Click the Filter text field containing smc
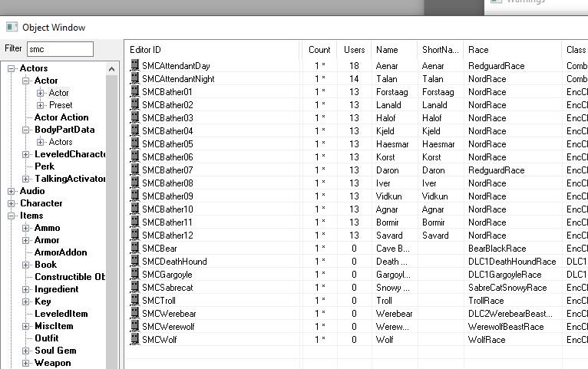588x369 pixels. point(60,49)
